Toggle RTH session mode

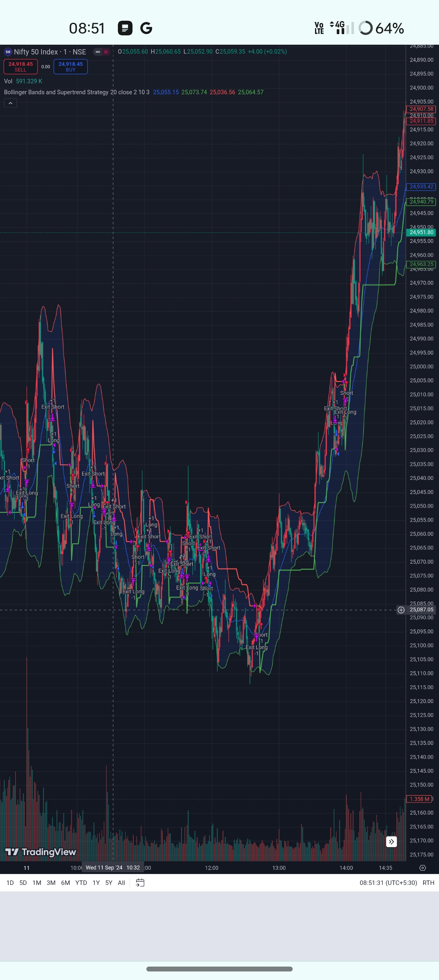click(x=428, y=882)
